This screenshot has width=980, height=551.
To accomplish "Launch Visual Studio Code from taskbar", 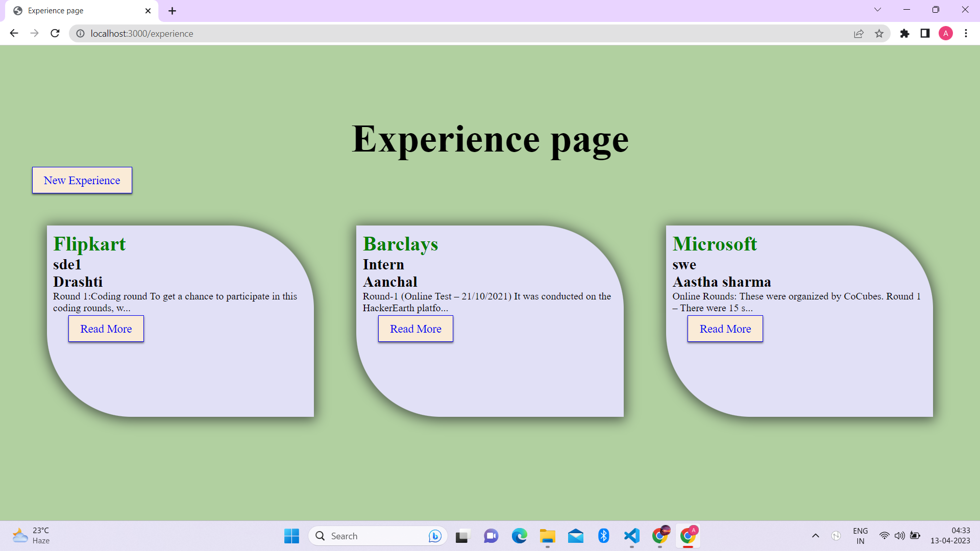I will [x=631, y=536].
